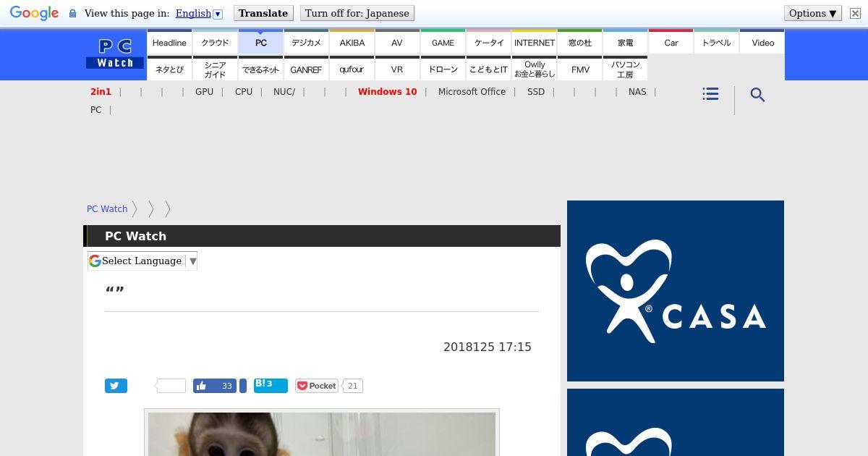Open the qufour tab

(352, 69)
